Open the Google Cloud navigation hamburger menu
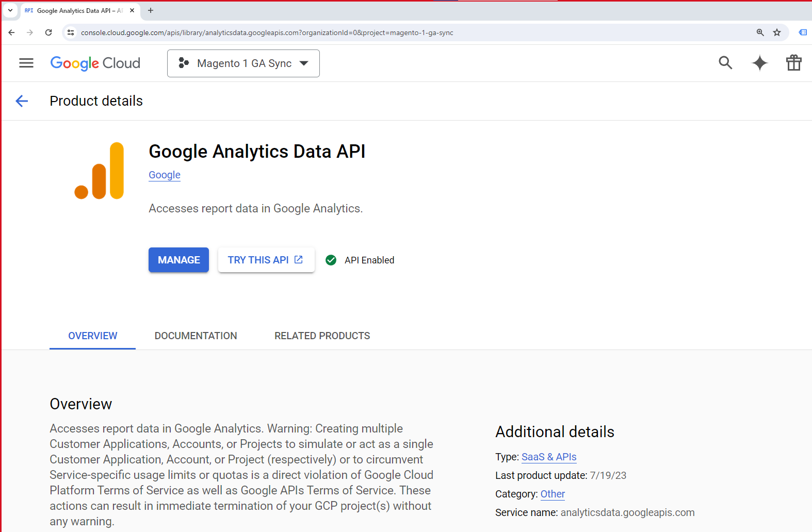Screen dimensions: 812x532 pos(26,63)
